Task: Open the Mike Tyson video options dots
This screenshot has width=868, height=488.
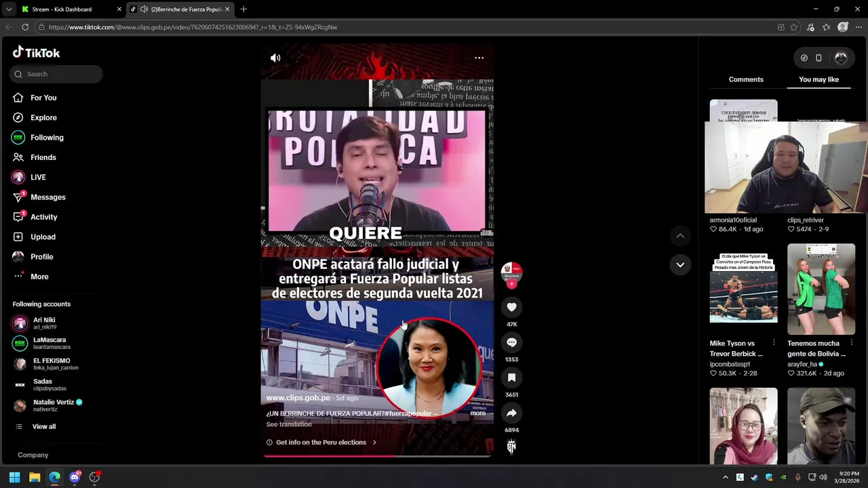Action: click(773, 343)
